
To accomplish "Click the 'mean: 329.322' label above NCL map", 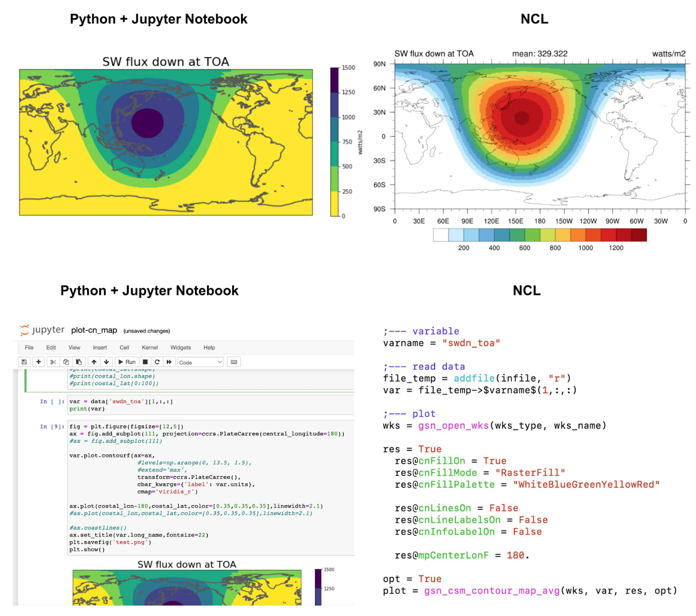I will point(540,53).
